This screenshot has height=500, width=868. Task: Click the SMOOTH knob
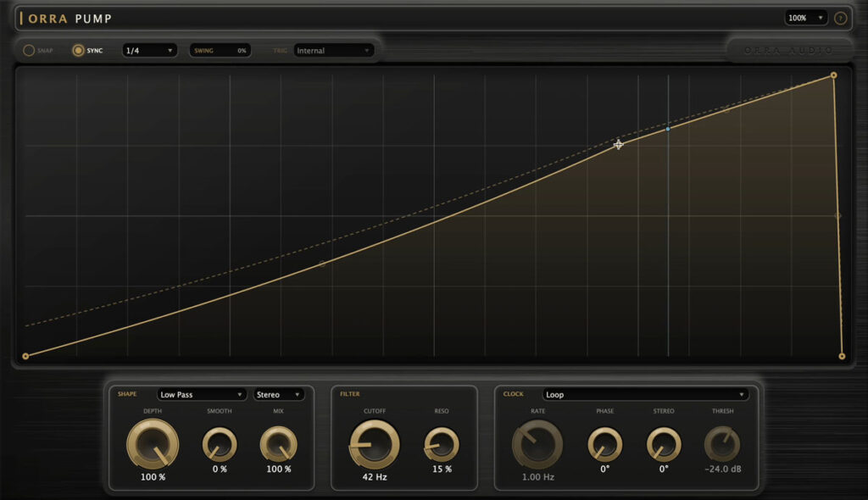tap(220, 445)
